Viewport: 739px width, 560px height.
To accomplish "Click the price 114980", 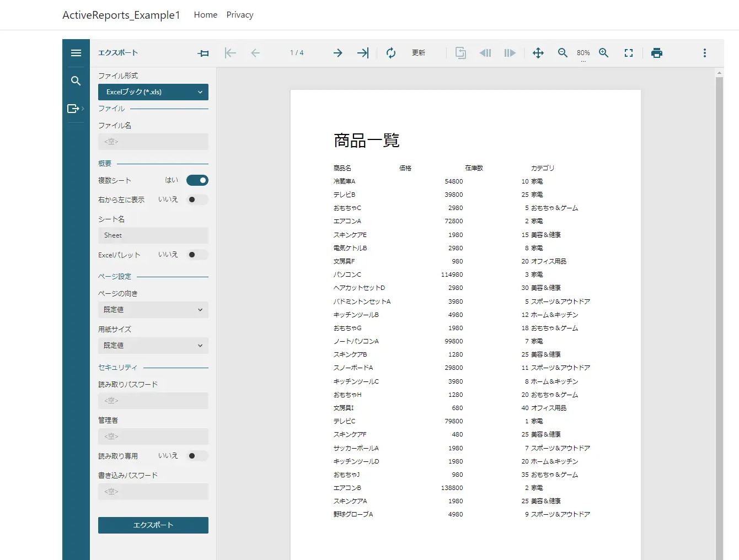I will (452, 274).
